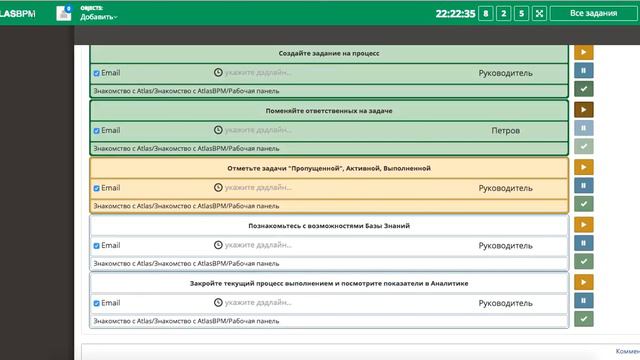Open task title 'Создайте задание на процесс'
Image resolution: width=640 pixels, height=360 pixels.
[x=329, y=53]
